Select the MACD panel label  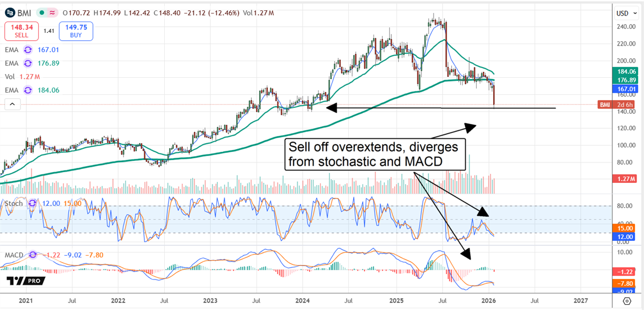pos(13,255)
